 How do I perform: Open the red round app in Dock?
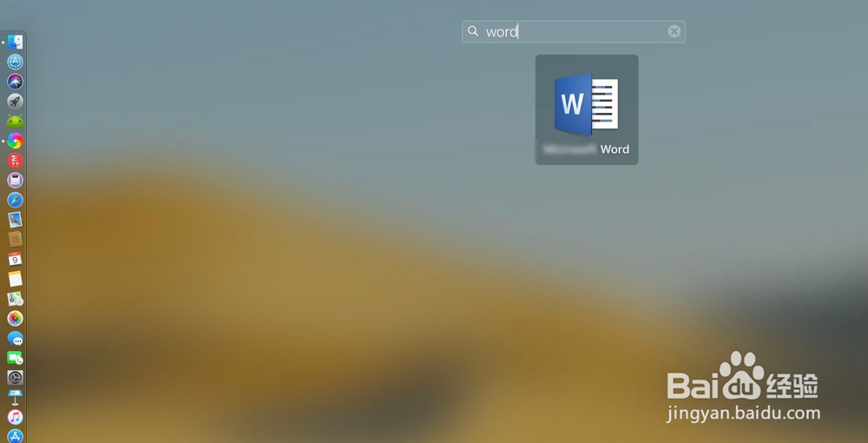pos(15,161)
